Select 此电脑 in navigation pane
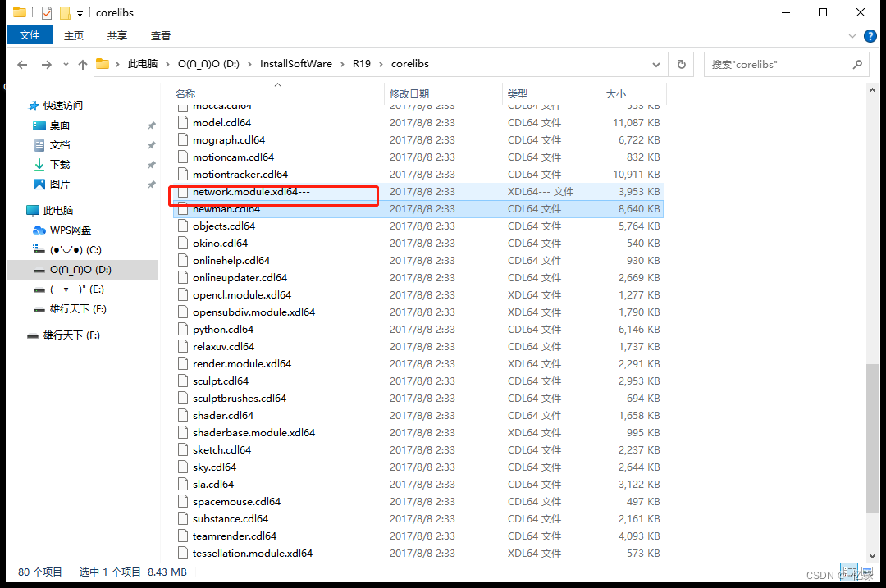 [x=57, y=211]
